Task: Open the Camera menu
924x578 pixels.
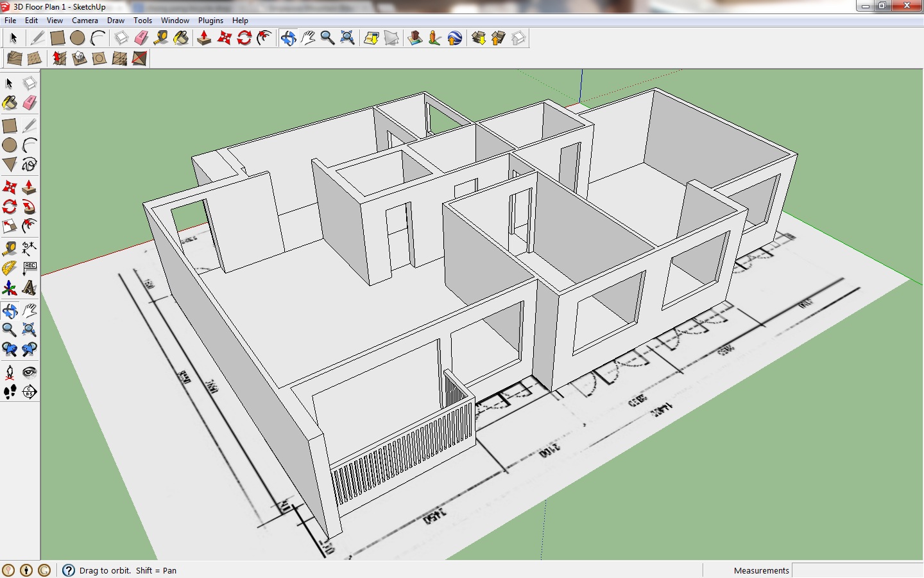Action: tap(85, 20)
